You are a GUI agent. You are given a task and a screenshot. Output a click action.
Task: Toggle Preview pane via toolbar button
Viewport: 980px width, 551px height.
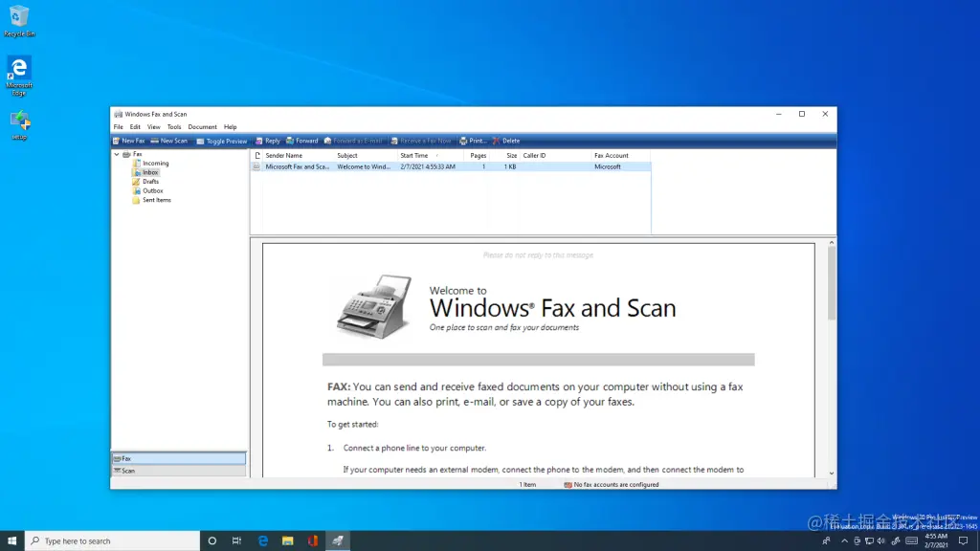222,142
